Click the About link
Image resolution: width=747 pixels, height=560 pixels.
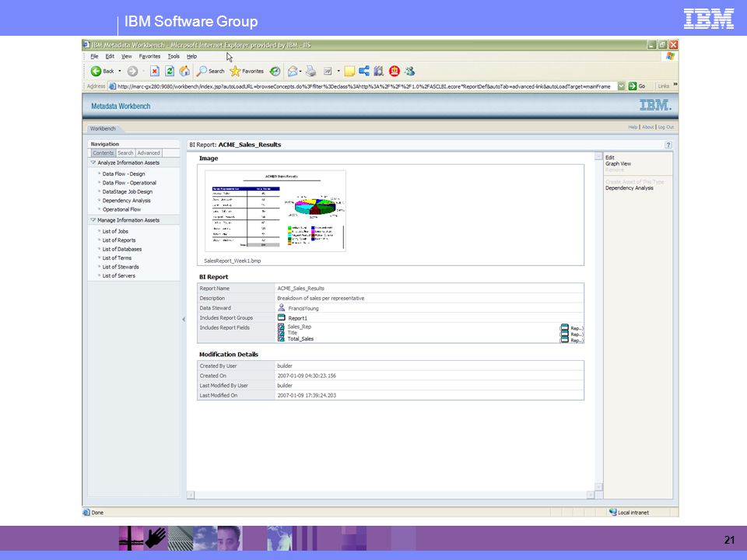pyautogui.click(x=648, y=127)
